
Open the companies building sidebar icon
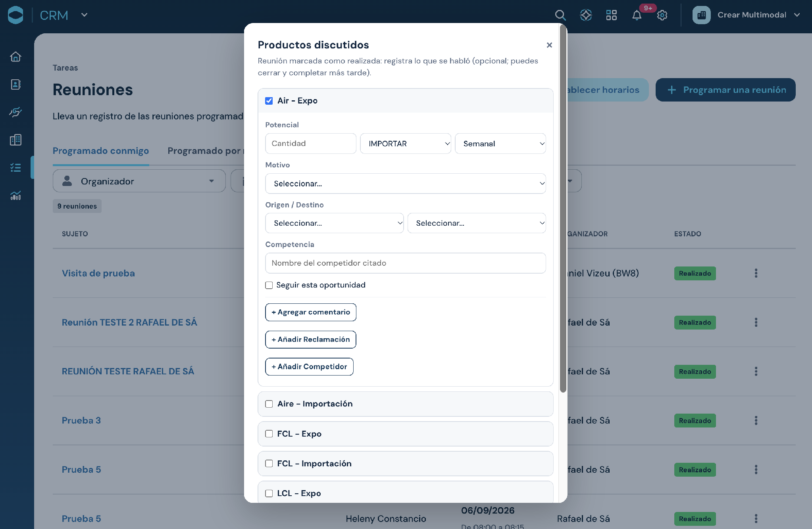(15, 140)
